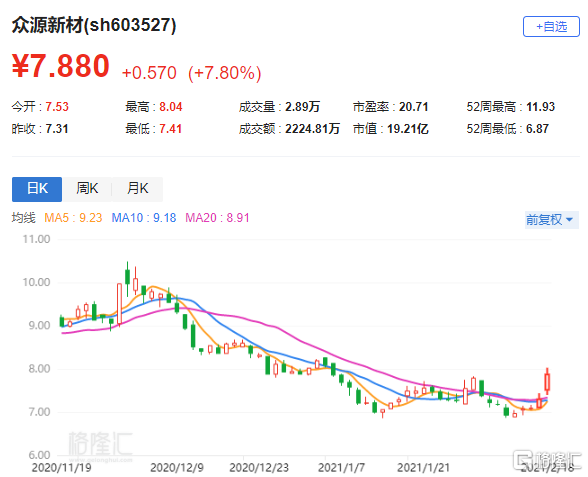Image resolution: width=588 pixels, height=477 pixels.
Task: Click the 2021/1/7 date axis label
Action: [341, 468]
